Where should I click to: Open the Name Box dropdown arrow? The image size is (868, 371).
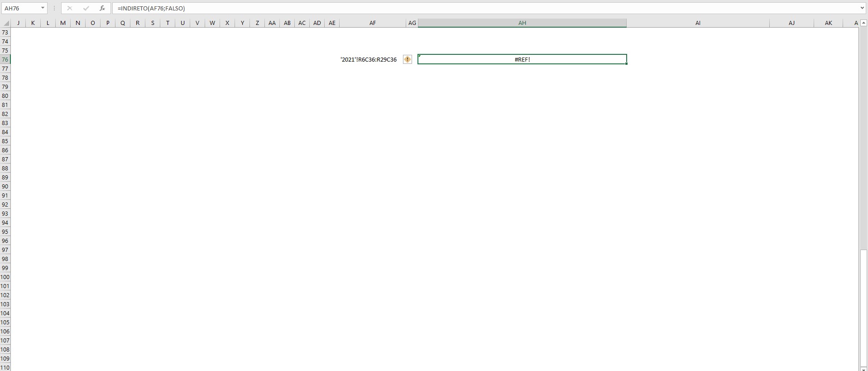pyautogui.click(x=43, y=8)
